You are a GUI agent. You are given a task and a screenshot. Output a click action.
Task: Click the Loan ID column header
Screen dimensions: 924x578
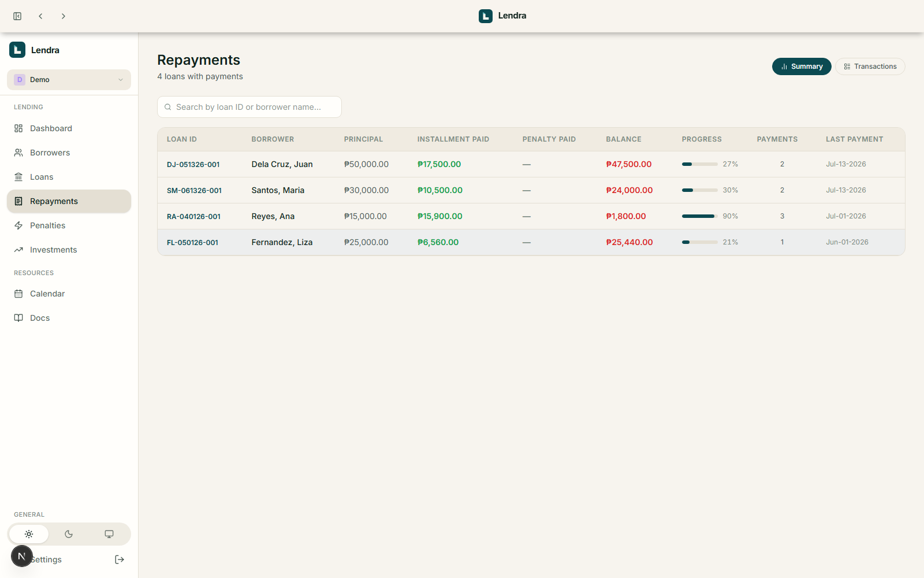pyautogui.click(x=182, y=139)
